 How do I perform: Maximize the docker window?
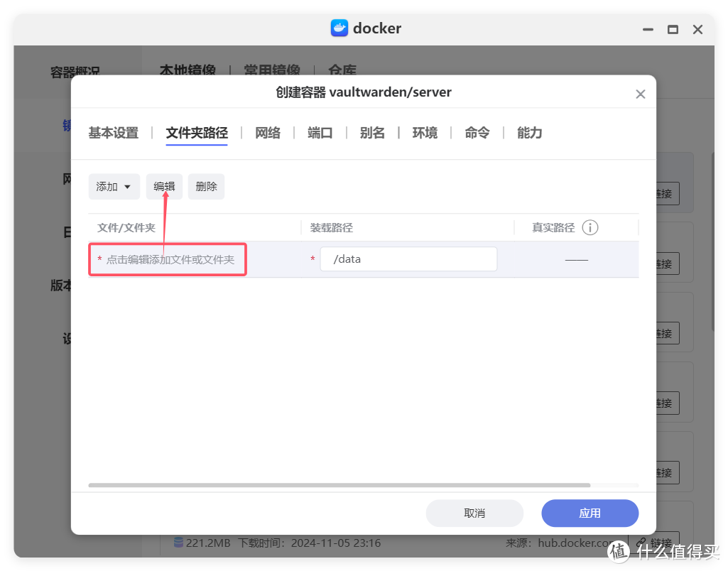(672, 29)
